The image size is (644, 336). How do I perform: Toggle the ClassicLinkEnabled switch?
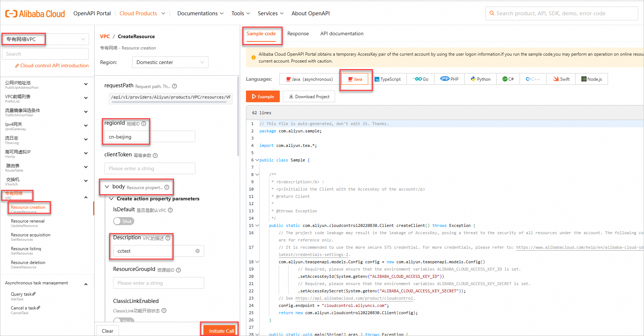[124, 320]
